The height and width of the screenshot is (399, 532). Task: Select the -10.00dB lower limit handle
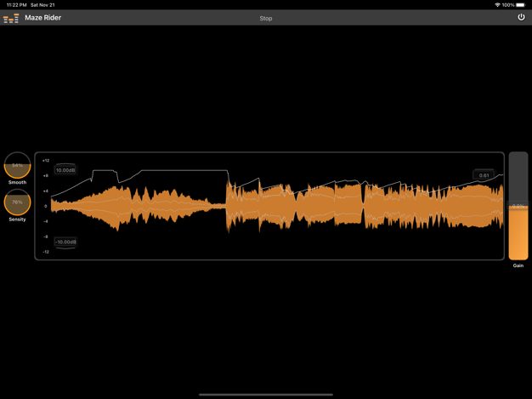tap(65, 242)
